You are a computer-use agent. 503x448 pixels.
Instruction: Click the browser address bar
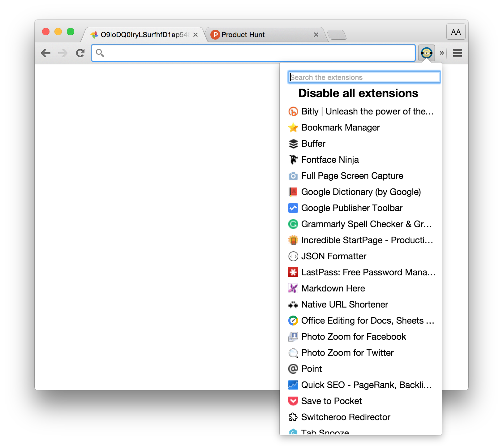click(x=253, y=53)
